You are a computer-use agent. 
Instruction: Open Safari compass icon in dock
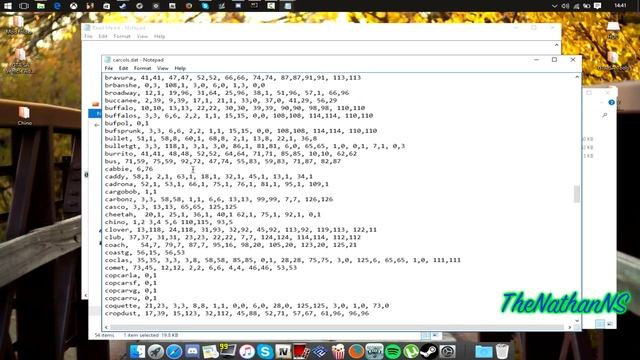[174, 351]
